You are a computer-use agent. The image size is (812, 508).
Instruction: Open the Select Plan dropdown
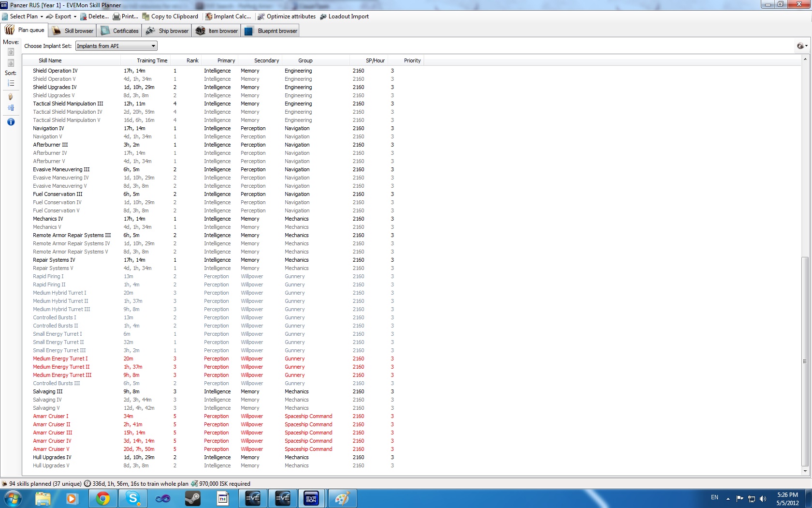22,16
